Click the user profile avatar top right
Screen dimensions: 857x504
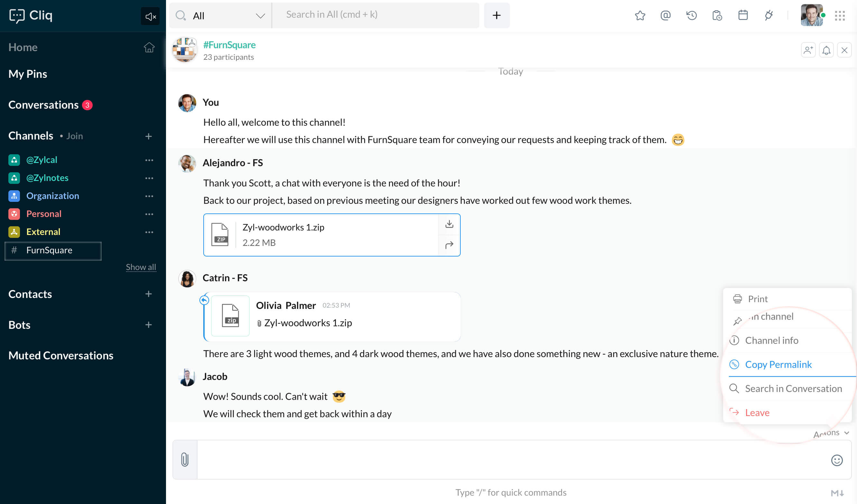tap(812, 15)
